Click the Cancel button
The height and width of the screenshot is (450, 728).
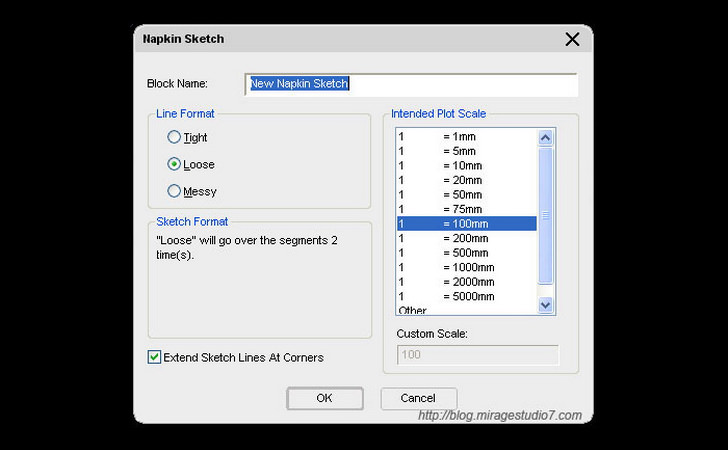[x=418, y=398]
